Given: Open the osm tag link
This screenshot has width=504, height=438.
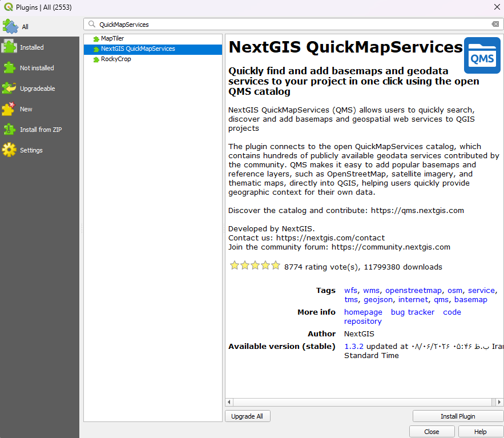Looking at the screenshot, I should point(455,291).
